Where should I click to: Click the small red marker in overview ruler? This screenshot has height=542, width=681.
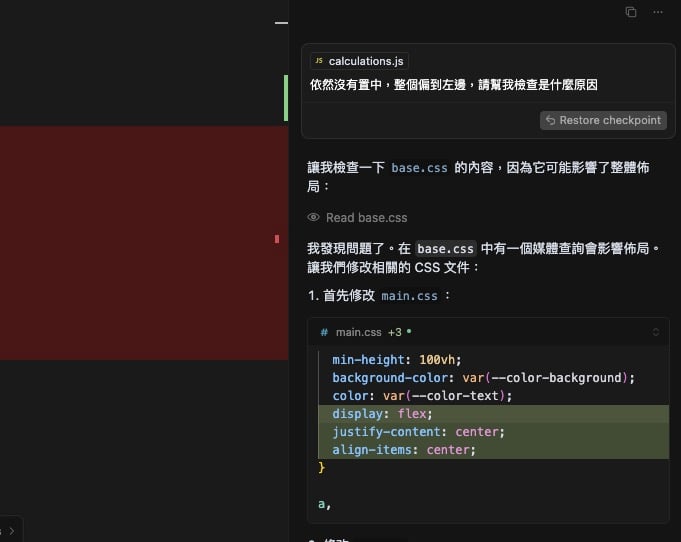(x=277, y=239)
